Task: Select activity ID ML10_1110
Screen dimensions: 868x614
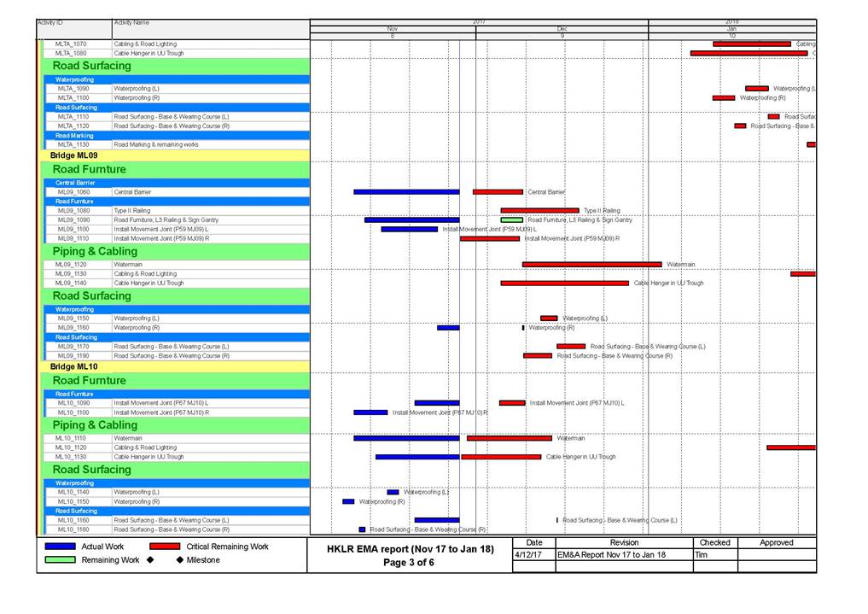Action: tap(71, 438)
